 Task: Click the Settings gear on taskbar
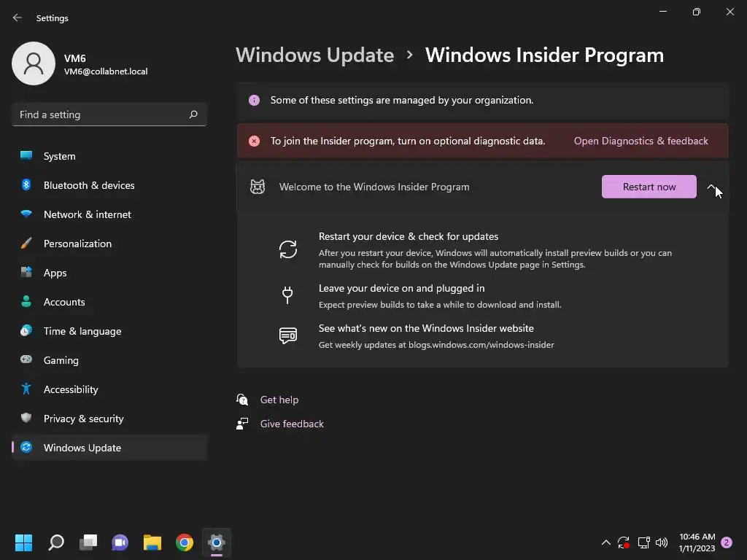(x=216, y=542)
